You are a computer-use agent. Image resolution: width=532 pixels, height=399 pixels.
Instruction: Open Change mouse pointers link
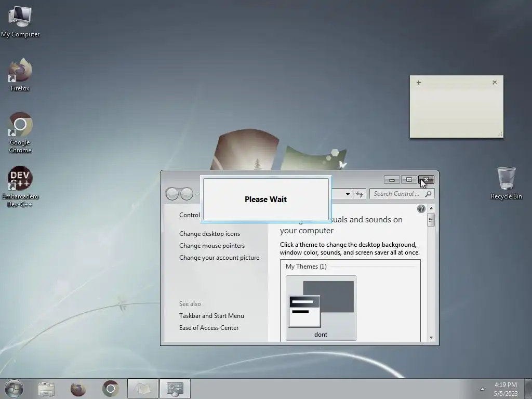(x=212, y=246)
